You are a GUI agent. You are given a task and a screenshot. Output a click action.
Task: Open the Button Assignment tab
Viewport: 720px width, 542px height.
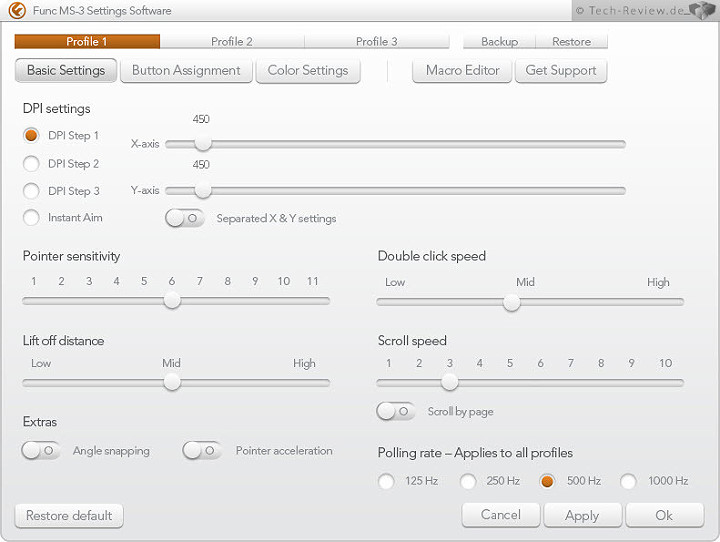[186, 70]
